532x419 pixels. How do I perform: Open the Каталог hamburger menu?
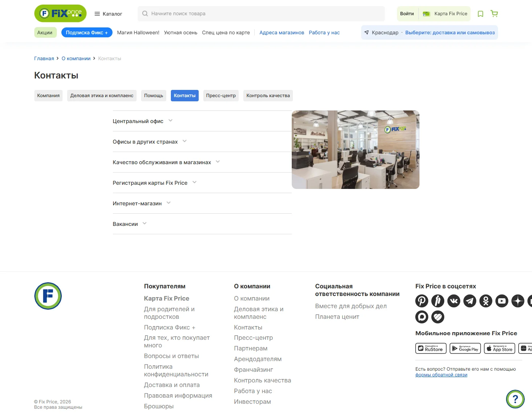pos(108,14)
